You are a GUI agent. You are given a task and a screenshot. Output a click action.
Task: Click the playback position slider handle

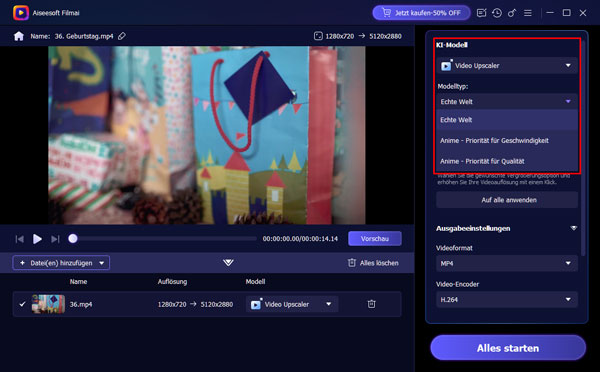(73, 238)
